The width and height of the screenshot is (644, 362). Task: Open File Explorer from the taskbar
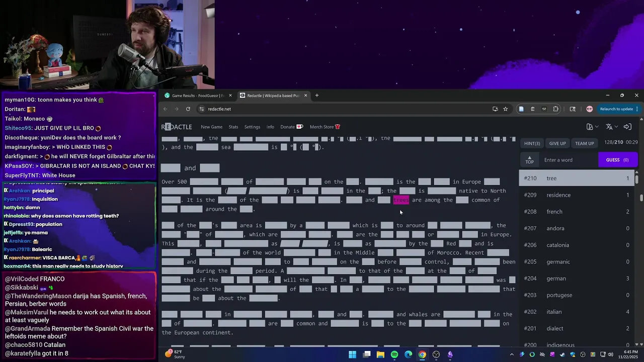click(380, 354)
